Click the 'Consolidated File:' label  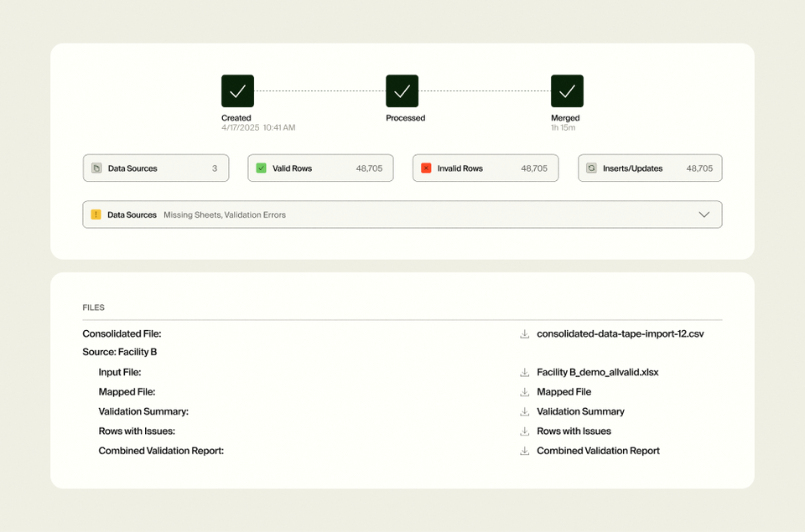(x=122, y=334)
